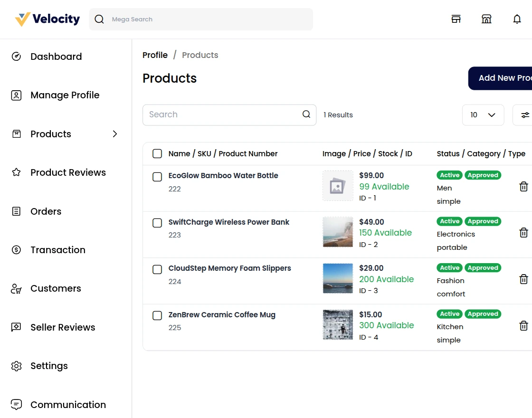Check the SwiftCharge Wireless Power Bank row
The height and width of the screenshot is (418, 532).
coord(157,223)
